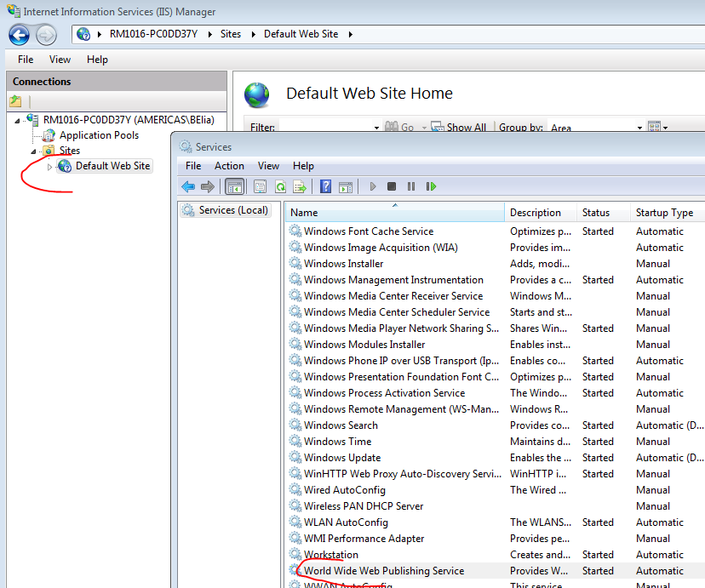Click the gear icon for Windows Installer service
The image size is (705, 588).
point(295,263)
